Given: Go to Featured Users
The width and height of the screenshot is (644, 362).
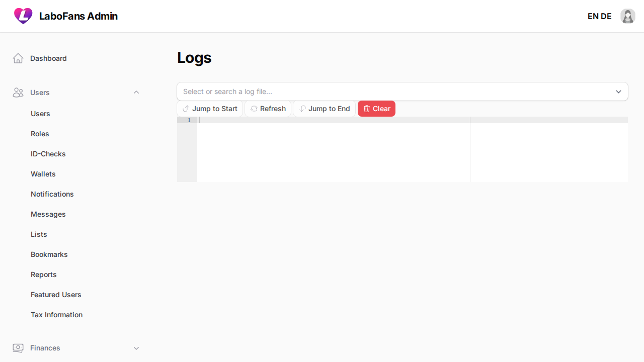Looking at the screenshot, I should pos(56,295).
